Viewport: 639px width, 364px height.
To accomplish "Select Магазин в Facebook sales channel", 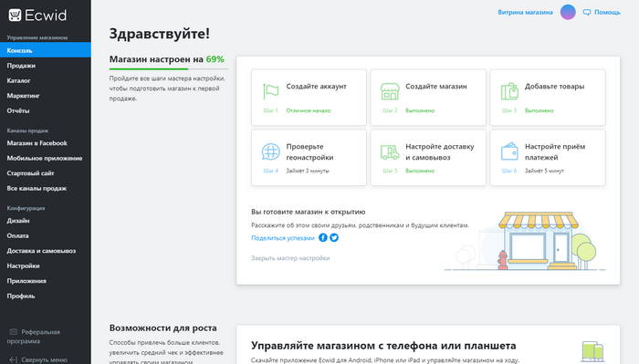I will (37, 143).
